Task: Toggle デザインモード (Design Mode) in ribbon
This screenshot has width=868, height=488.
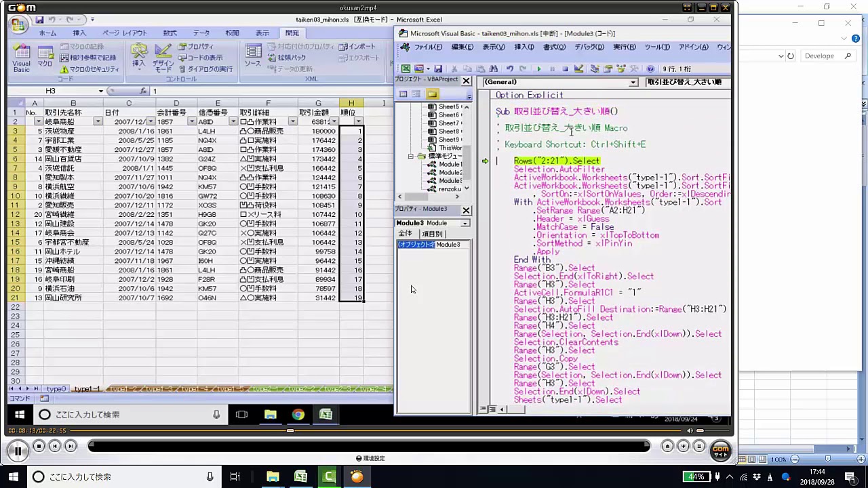Action: pos(163,58)
